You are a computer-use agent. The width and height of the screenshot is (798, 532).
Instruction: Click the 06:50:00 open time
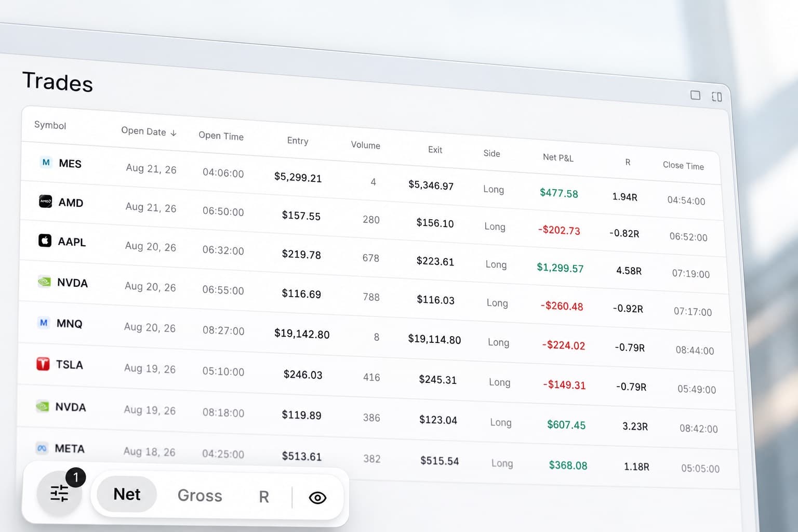click(x=223, y=211)
